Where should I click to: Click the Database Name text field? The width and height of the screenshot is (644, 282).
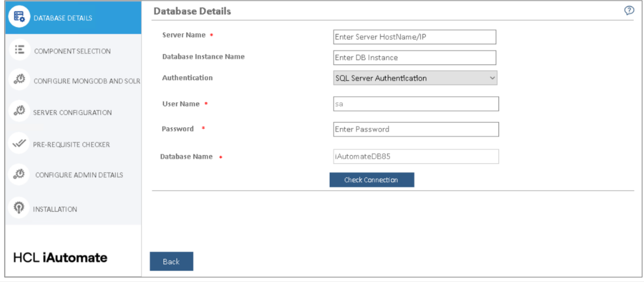point(416,156)
